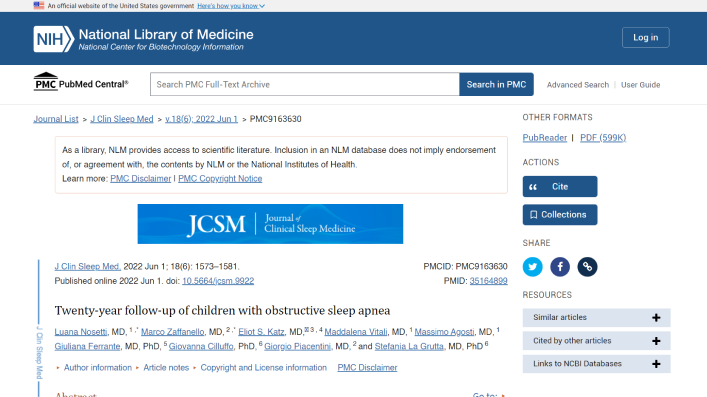Open PubReader format
707x397 pixels.
[545, 138]
